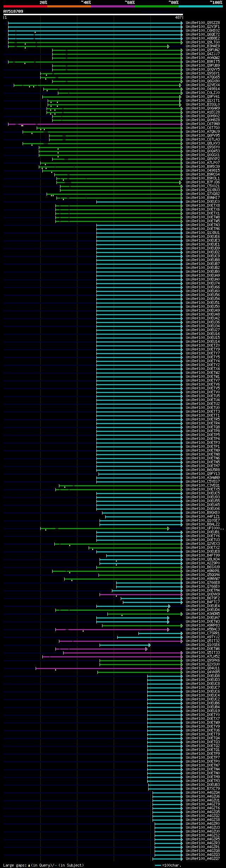Select label UniRef100_Q0DVK9
The height and width of the screenshot is (868, 226).
coord(203,594)
